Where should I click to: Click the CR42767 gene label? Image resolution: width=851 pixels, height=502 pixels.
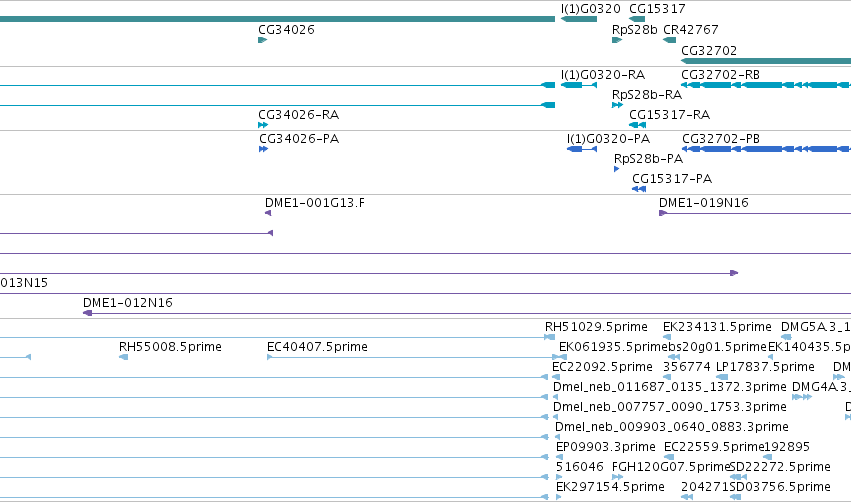click(690, 29)
